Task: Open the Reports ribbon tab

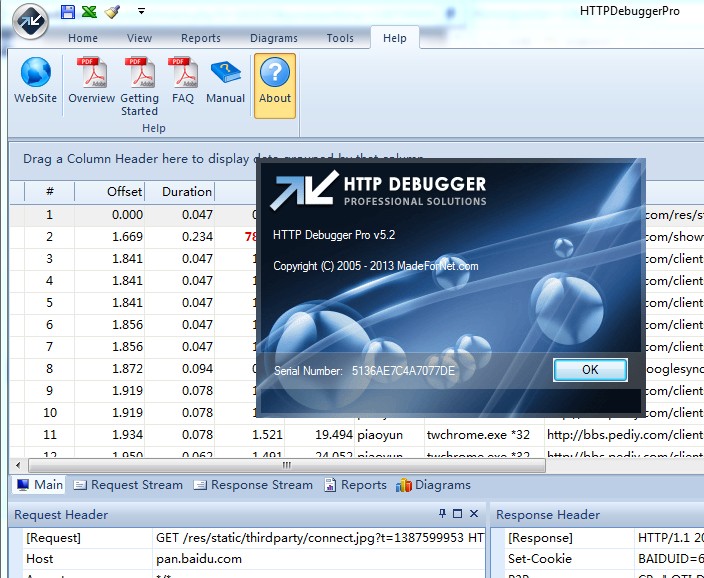Action: 201,38
